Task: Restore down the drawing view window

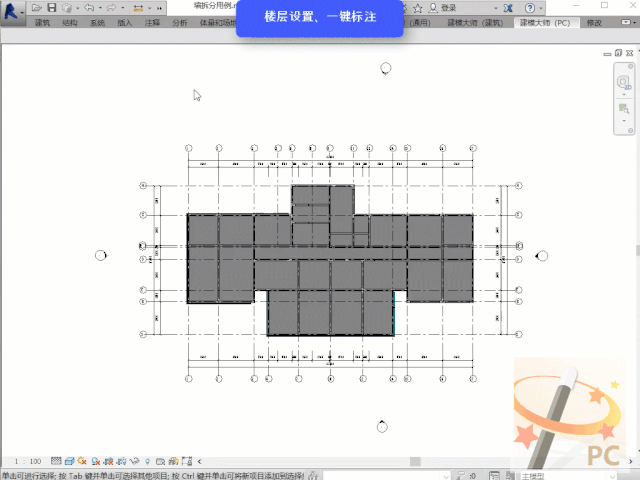Action: (618, 53)
